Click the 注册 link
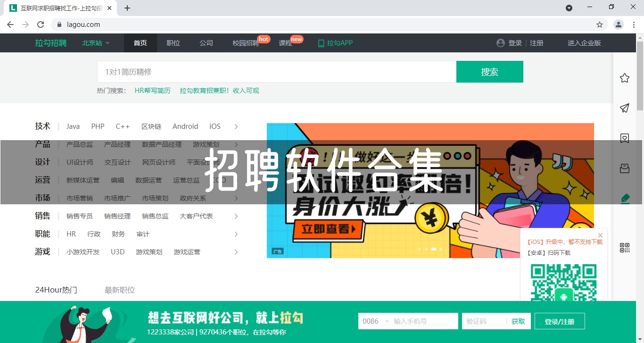Screen dimensions: 644x343 (x=537, y=43)
